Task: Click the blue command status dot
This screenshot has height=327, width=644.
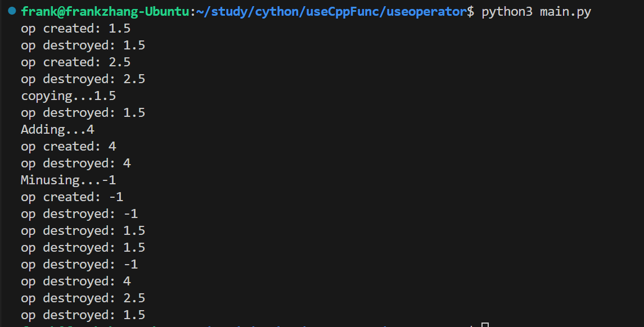Action: tap(12, 11)
